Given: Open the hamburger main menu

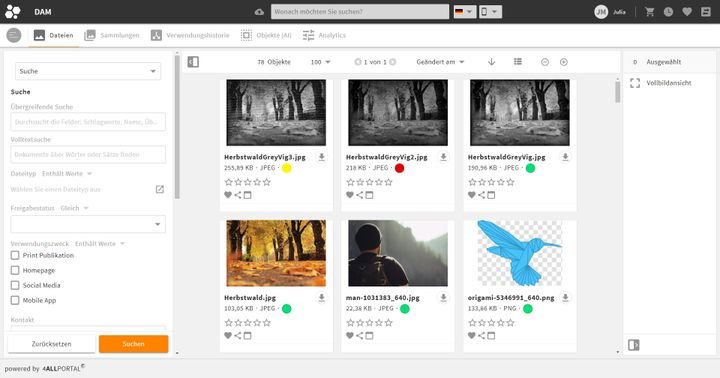Looking at the screenshot, I should (14, 35).
